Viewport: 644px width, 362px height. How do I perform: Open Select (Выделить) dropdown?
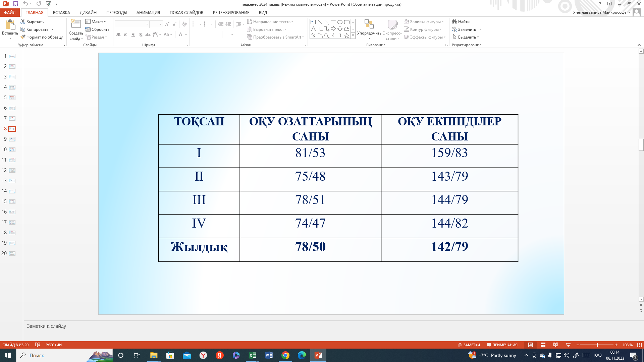tap(466, 37)
